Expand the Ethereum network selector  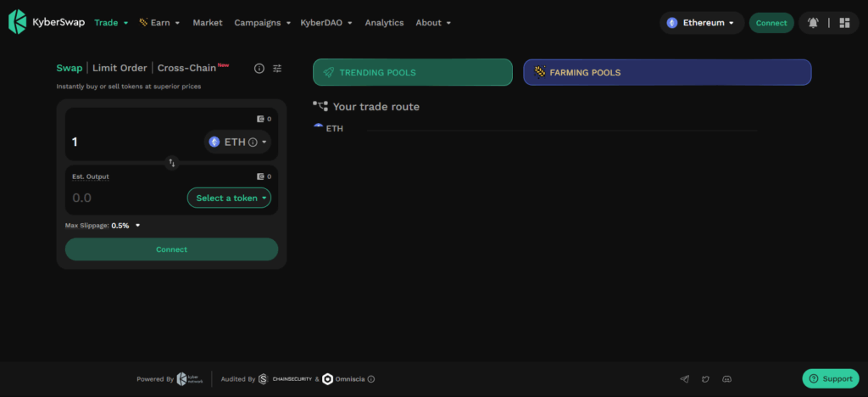702,23
